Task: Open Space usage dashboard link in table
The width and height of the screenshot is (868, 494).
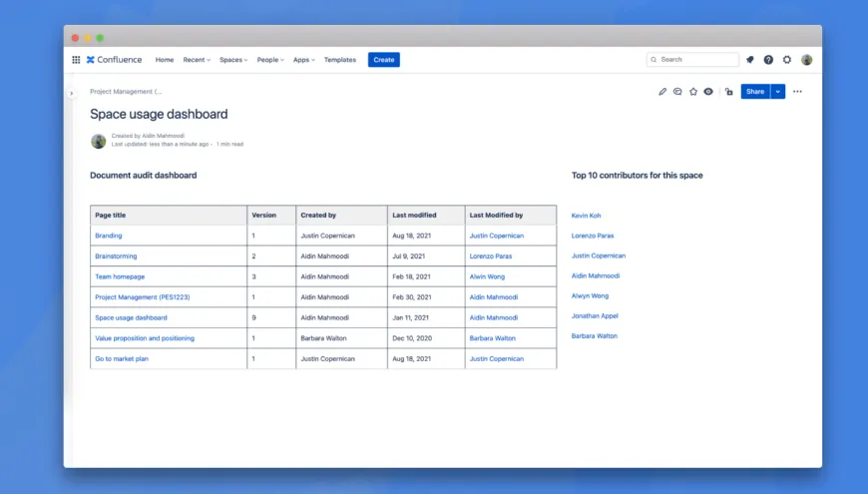Action: [131, 318]
